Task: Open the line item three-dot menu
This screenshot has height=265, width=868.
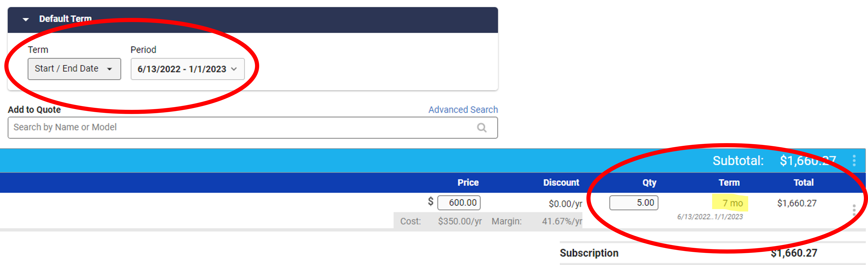Action: click(x=854, y=210)
